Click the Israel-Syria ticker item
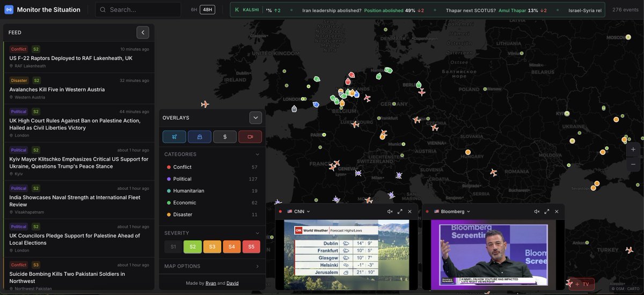 pos(584,10)
